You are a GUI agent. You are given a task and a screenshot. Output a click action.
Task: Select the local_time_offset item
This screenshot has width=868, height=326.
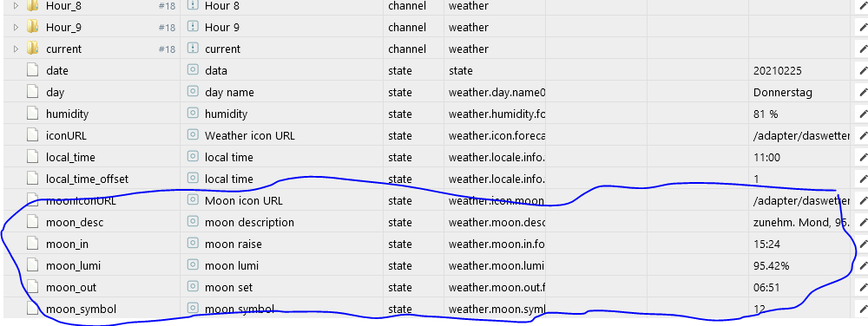click(87, 179)
